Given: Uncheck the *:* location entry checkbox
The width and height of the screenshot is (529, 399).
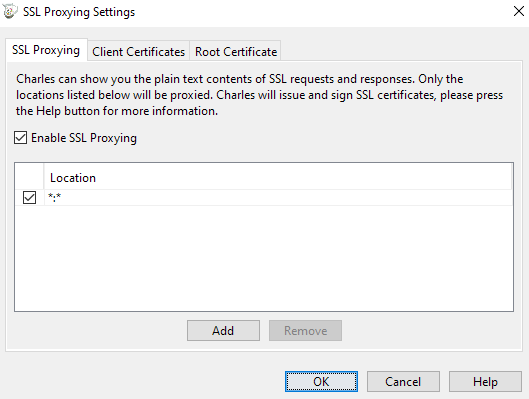Looking at the screenshot, I should coord(29,197).
